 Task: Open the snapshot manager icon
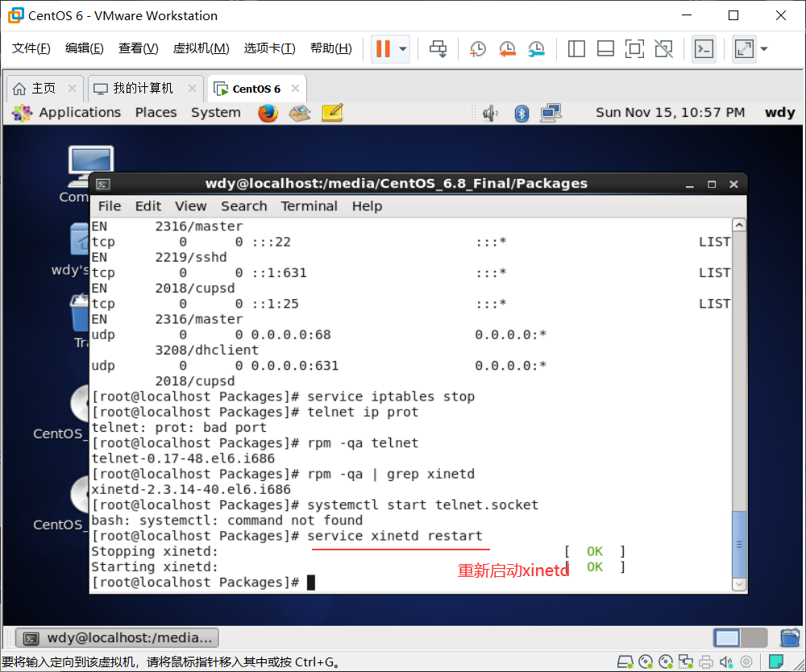(x=536, y=49)
